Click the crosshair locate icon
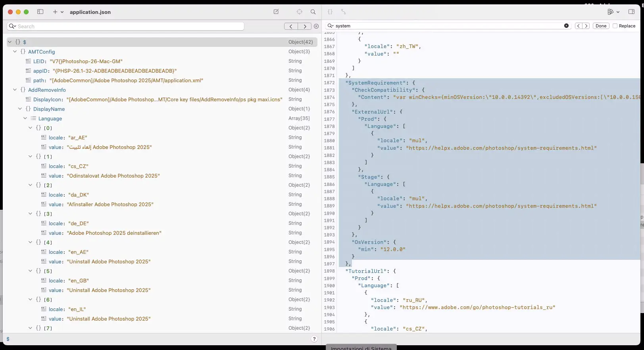The width and height of the screenshot is (644, 350). coord(300,12)
